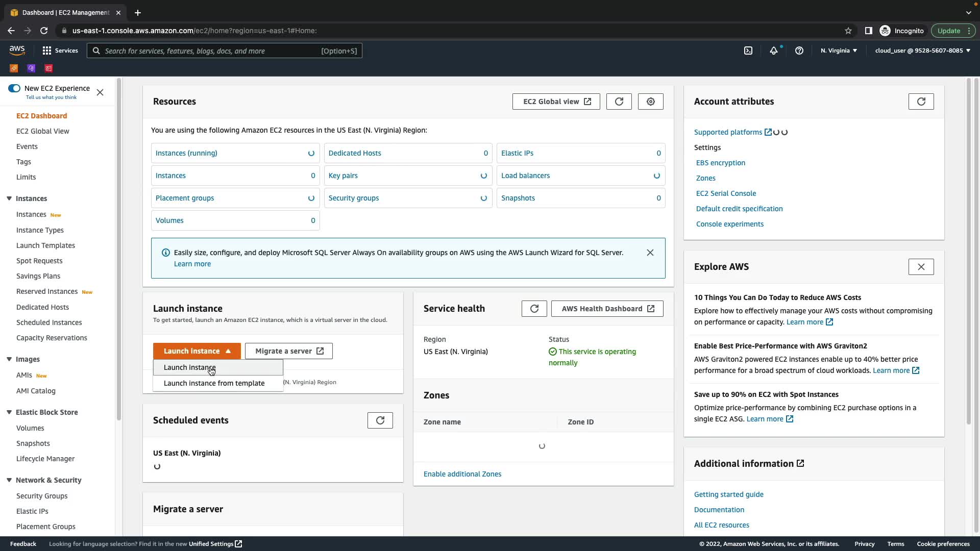
Task: Select Launch instance from template
Action: [x=214, y=383]
